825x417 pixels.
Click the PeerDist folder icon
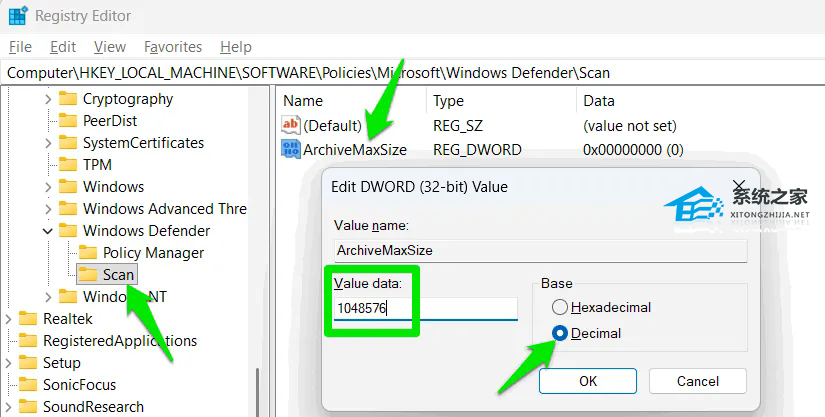tap(68, 121)
